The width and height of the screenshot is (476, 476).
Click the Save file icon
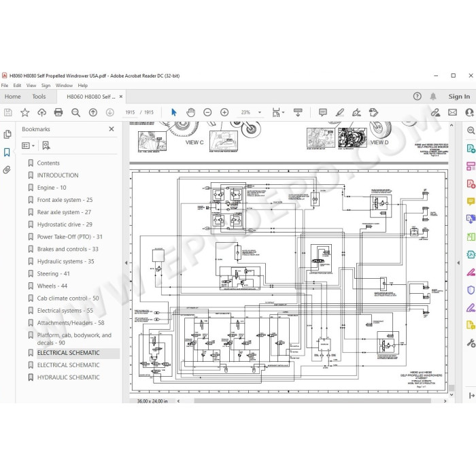(8, 113)
